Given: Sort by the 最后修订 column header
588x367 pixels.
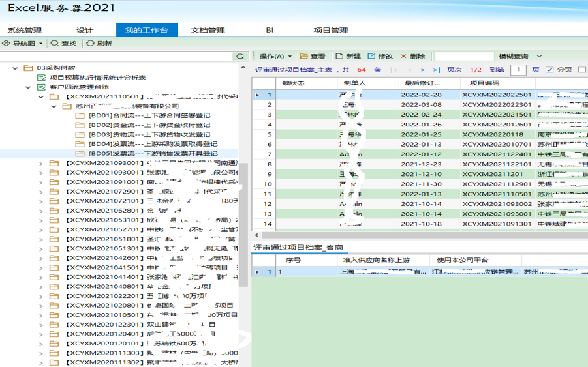Looking at the screenshot, I should tap(429, 83).
